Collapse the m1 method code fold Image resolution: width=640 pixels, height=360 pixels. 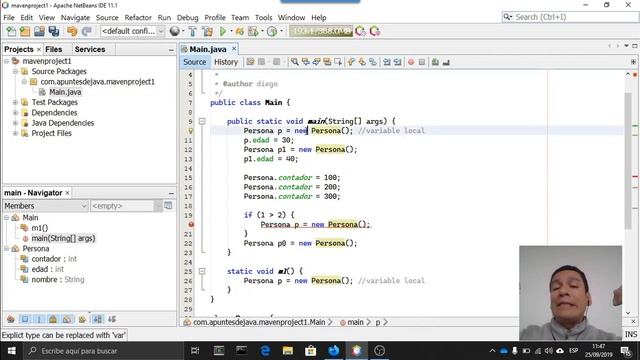pyautogui.click(x=202, y=271)
